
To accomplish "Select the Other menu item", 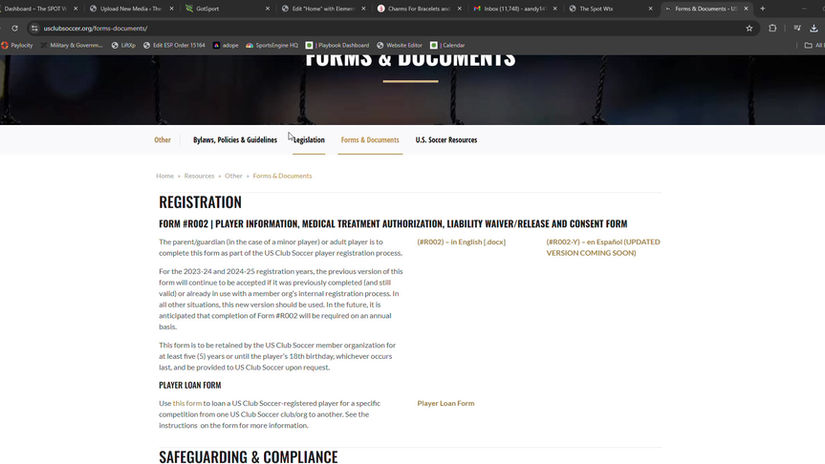I will tap(162, 140).
